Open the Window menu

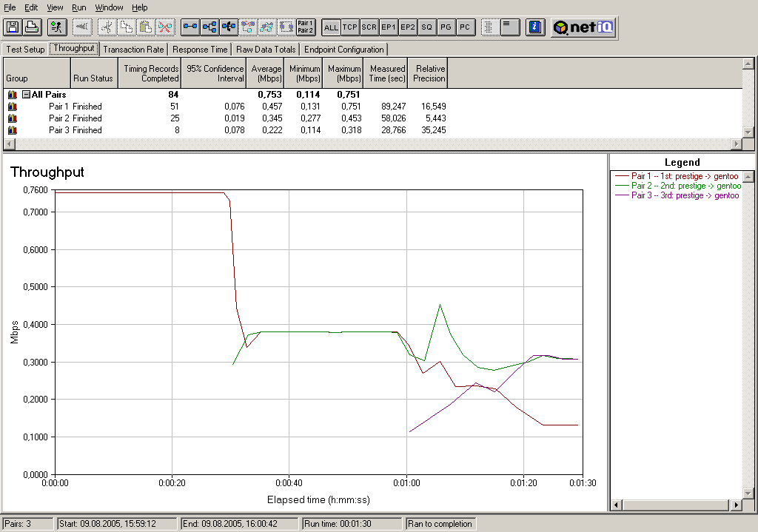[x=109, y=7]
